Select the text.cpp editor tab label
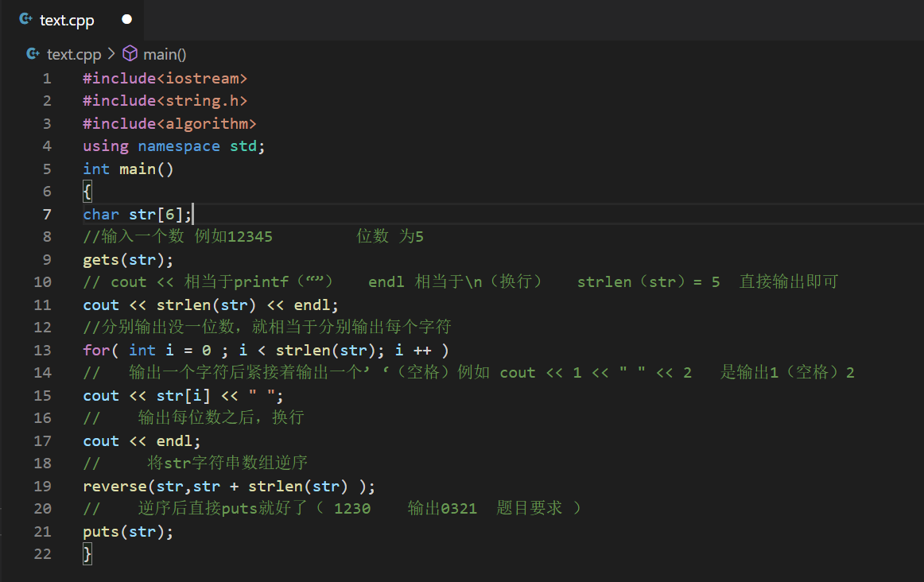The height and width of the screenshot is (582, 924). 67,21
